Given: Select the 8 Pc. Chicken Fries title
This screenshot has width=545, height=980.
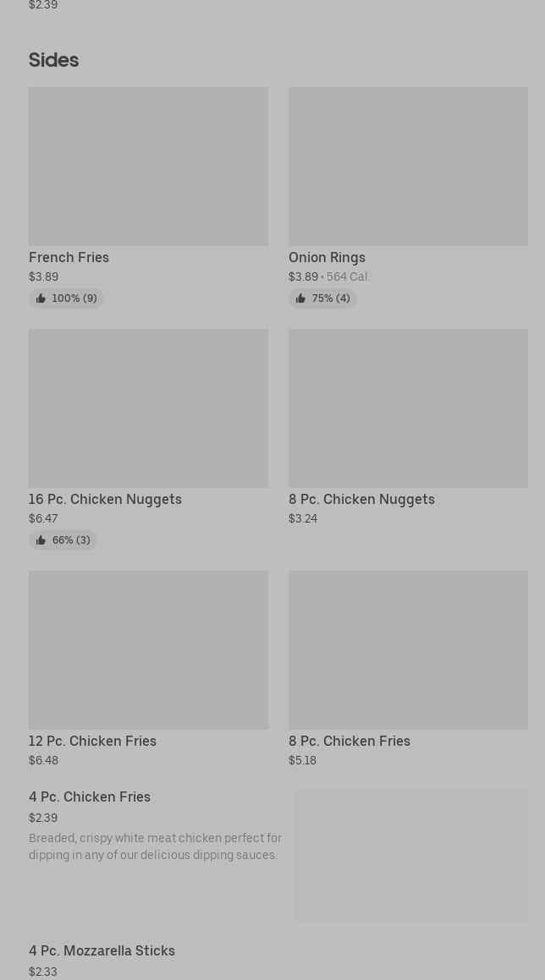Looking at the screenshot, I should point(349,741).
